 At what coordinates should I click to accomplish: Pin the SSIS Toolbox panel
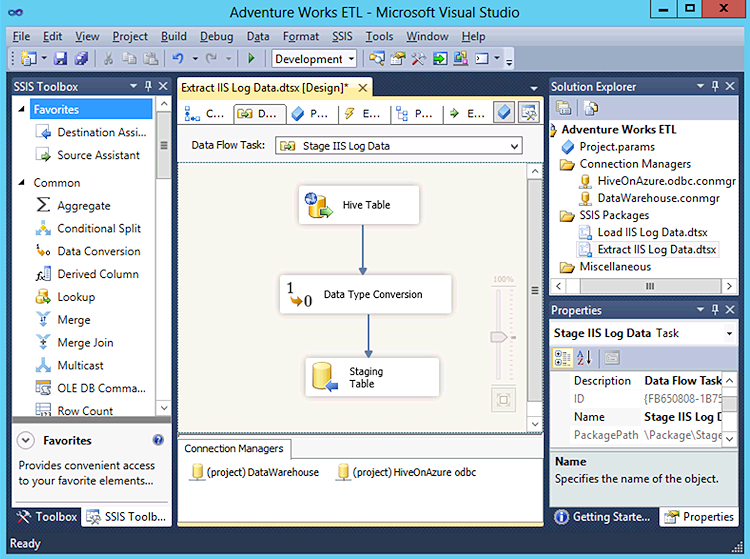148,86
